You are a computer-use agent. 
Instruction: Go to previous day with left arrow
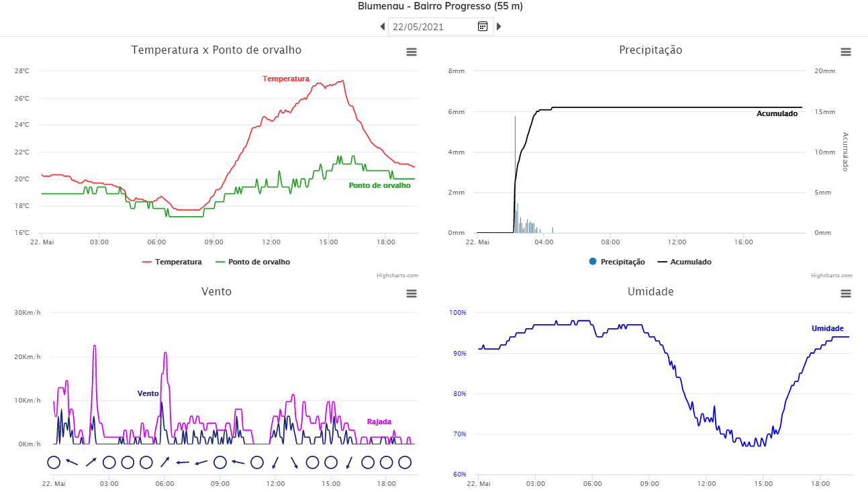[x=382, y=26]
